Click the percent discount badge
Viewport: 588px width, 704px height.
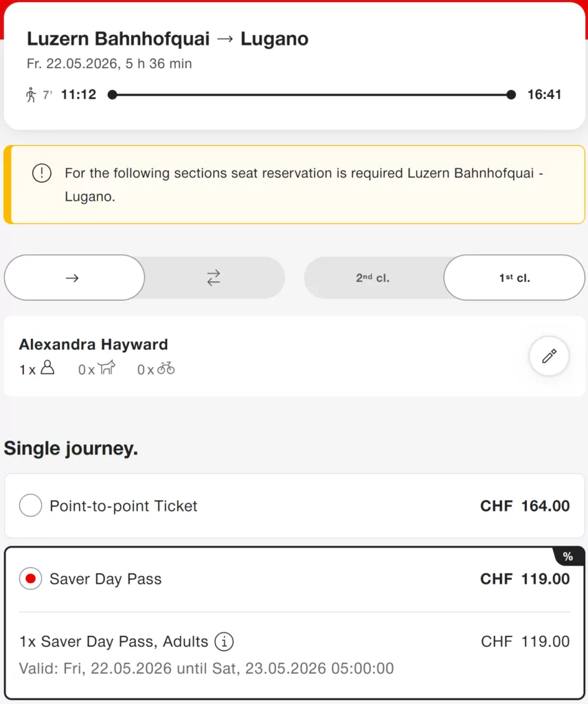(567, 556)
